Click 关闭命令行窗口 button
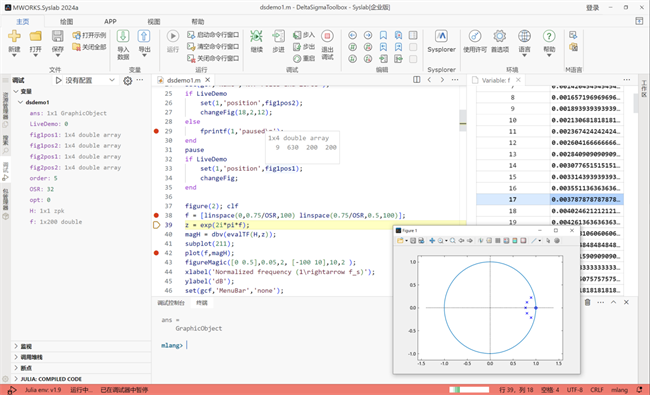650x395 pixels. pyautogui.click(x=213, y=58)
